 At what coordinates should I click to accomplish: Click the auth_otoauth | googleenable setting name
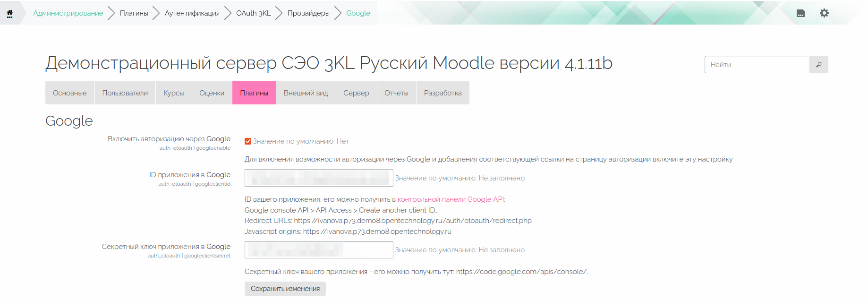point(195,148)
